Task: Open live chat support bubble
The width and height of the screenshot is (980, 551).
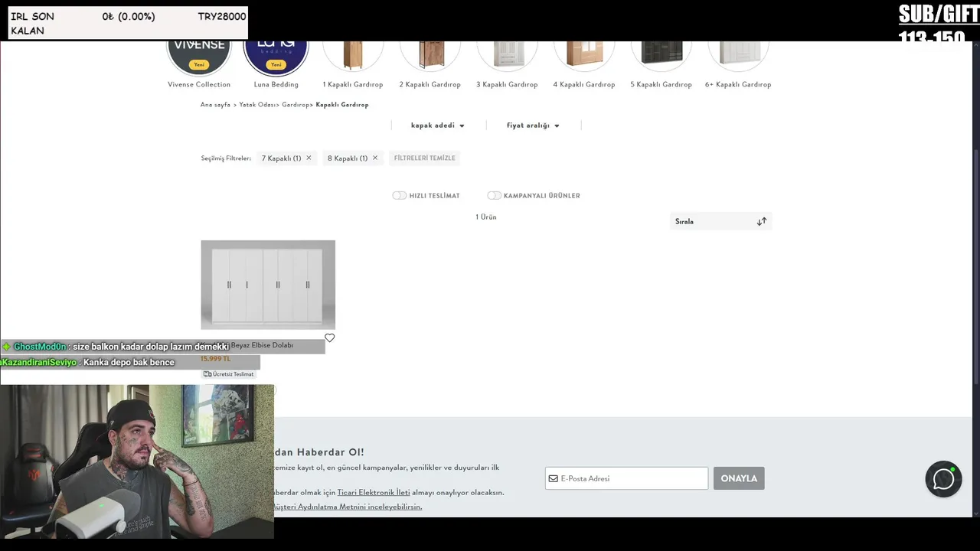Action: pyautogui.click(x=943, y=479)
